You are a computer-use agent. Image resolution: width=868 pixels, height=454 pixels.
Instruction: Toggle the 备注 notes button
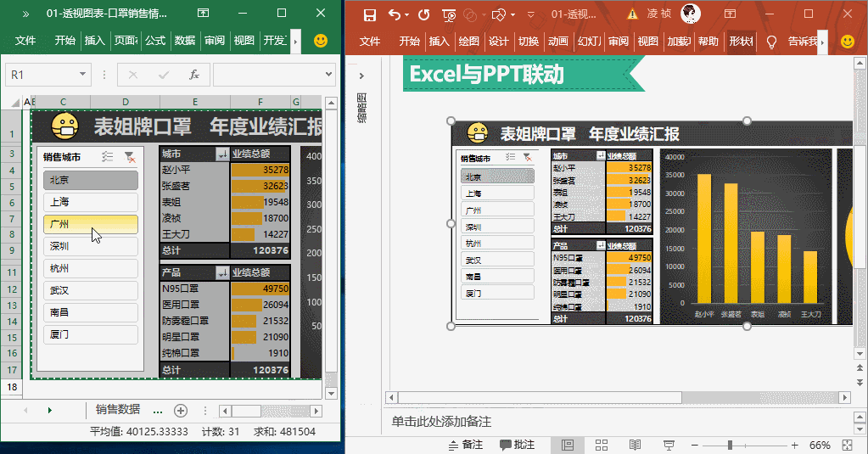[466, 445]
